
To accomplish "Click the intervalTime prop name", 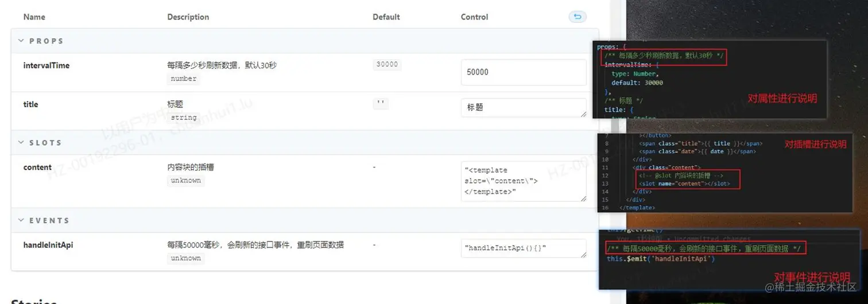I will [46, 65].
